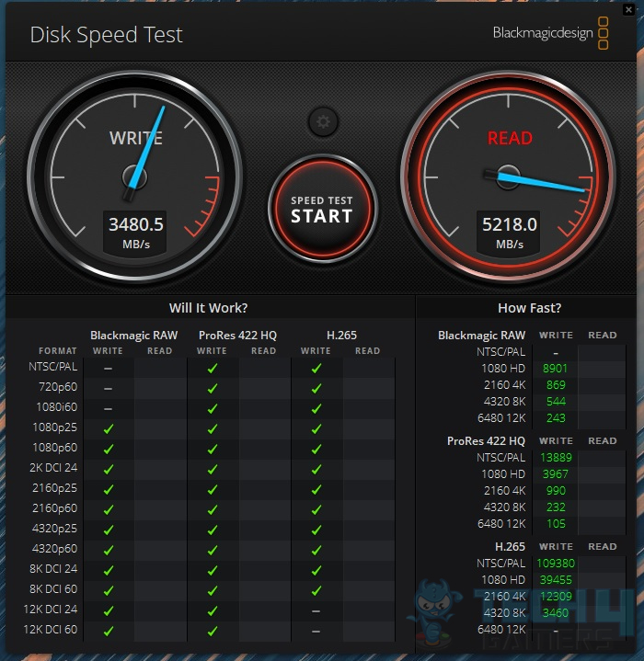
Task: Click the ProRes write checkmark for 2K DCI 24
Action: click(213, 469)
